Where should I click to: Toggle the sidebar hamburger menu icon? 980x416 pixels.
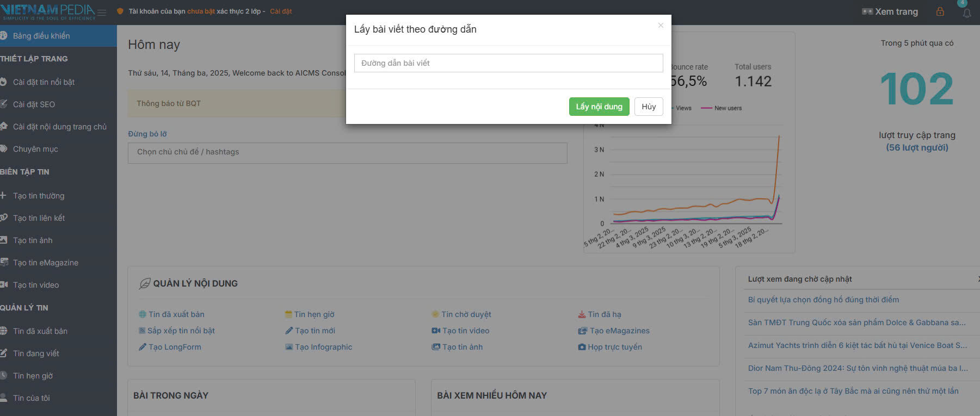pyautogui.click(x=102, y=12)
